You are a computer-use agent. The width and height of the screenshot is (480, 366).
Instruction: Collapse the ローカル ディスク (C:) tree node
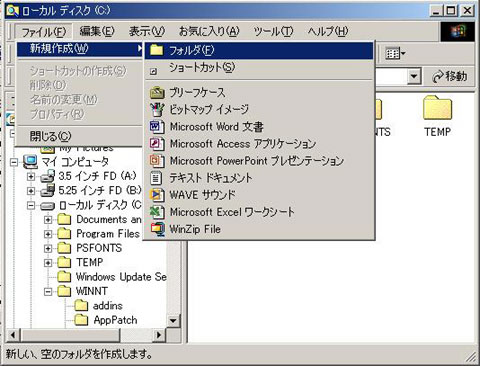(31, 206)
